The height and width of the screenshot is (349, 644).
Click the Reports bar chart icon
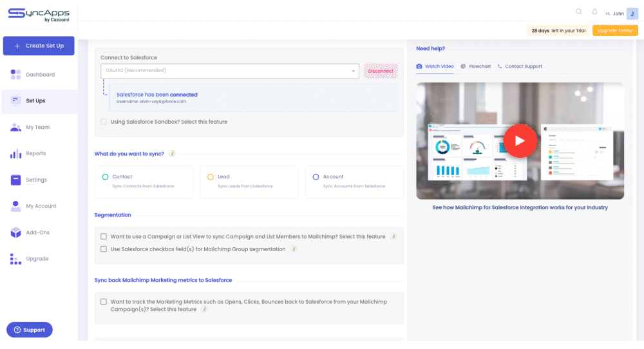tap(15, 153)
